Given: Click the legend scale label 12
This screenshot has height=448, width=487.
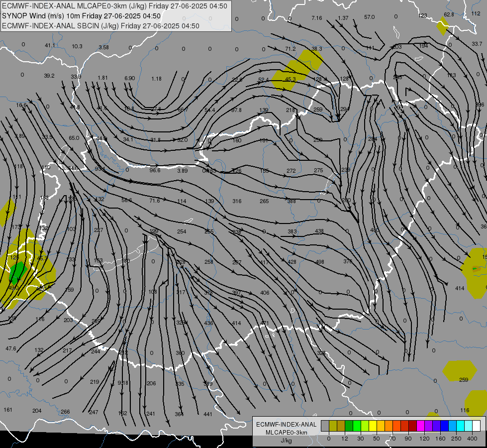Looking at the screenshot, I should point(345,439).
